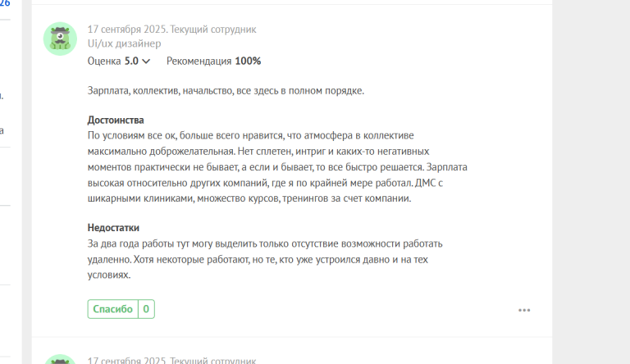Click the green Спасибо button

pyautogui.click(x=113, y=309)
